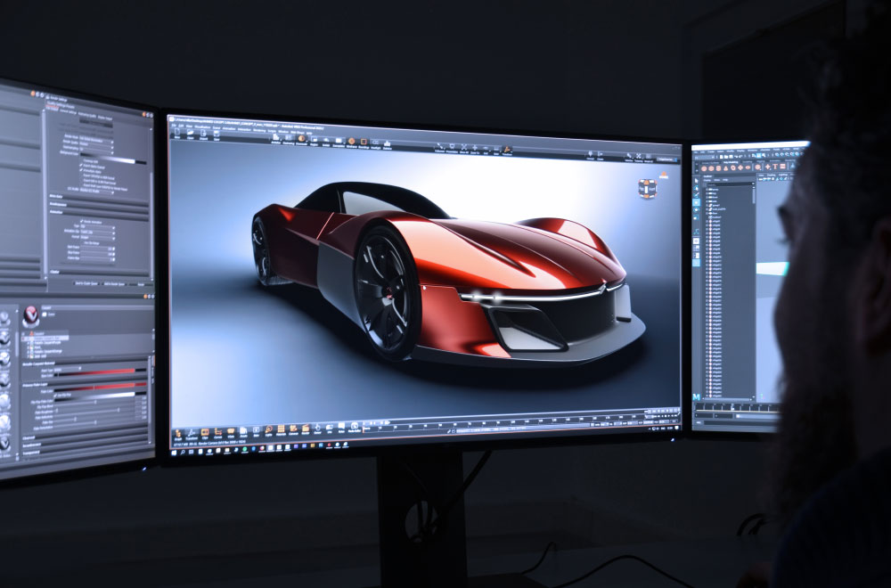Open the animation Format dropdown
Image resolution: width=891 pixels, height=588 pixels.
[x=97, y=237]
